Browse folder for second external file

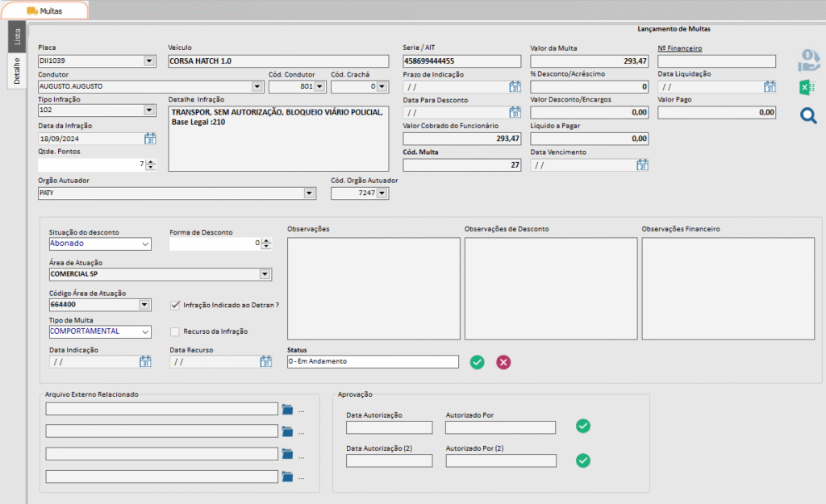click(287, 431)
